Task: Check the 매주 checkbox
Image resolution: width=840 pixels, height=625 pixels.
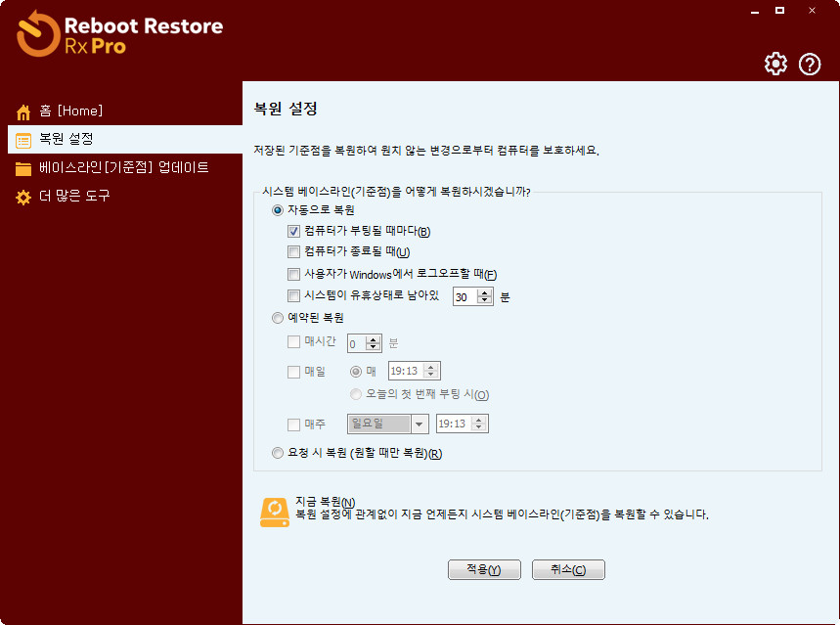Action: click(x=293, y=425)
